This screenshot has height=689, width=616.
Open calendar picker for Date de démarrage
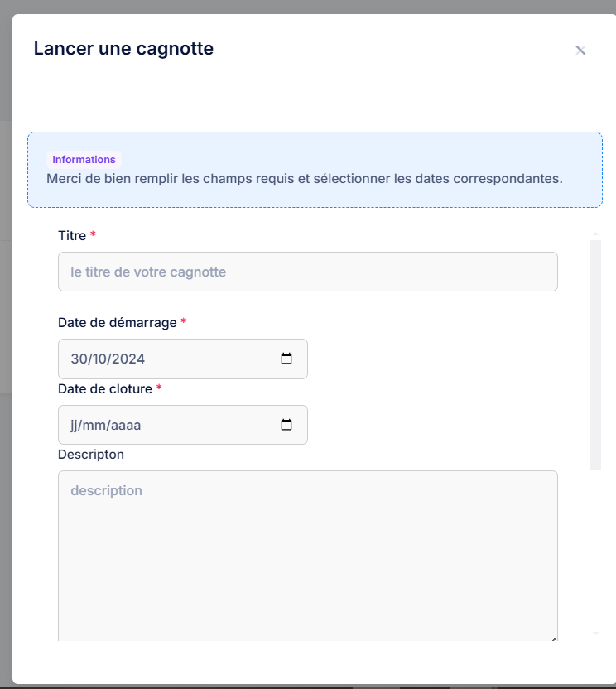click(286, 359)
